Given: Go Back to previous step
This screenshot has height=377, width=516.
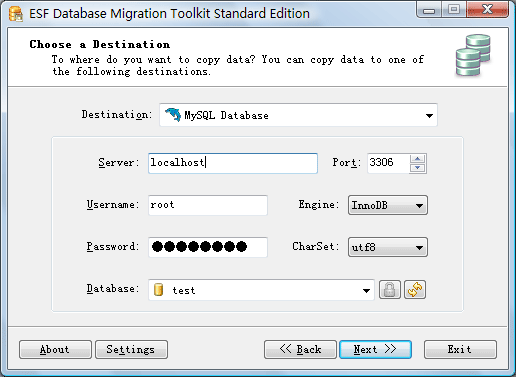Looking at the screenshot, I should 300,349.
